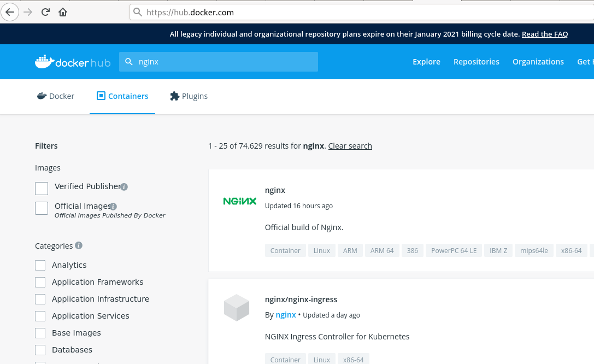Click the info icon beside Categories heading
This screenshot has width=594, height=364.
(x=78, y=245)
